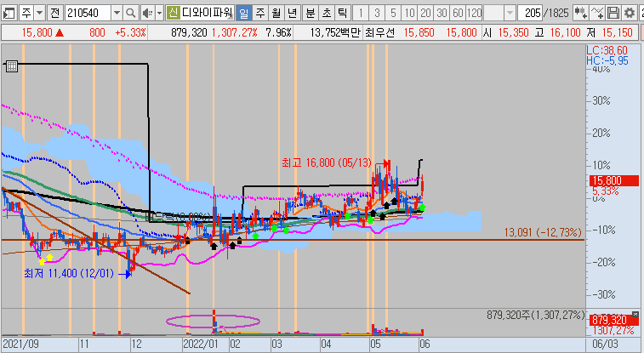Image resolution: width=644 pixels, height=353 pixels.
Task: Click the 최고 16,800 (05/13) high label
Action: [x=327, y=163]
